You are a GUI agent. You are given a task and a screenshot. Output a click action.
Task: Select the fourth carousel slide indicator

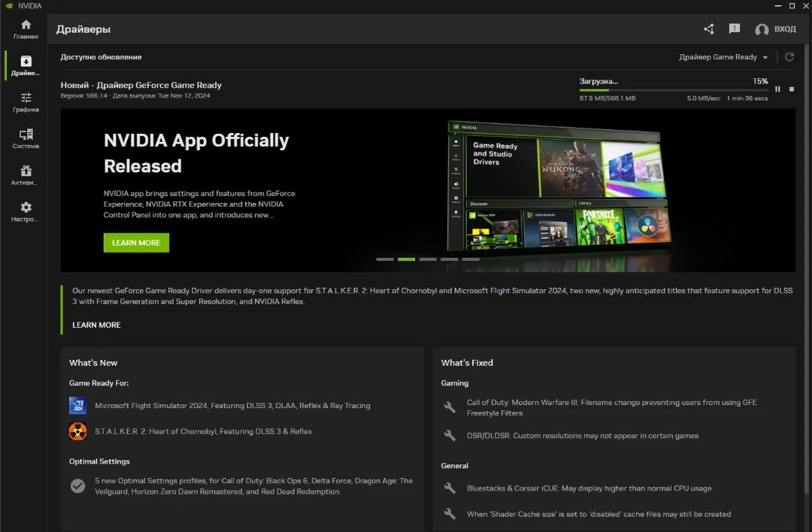450,259
